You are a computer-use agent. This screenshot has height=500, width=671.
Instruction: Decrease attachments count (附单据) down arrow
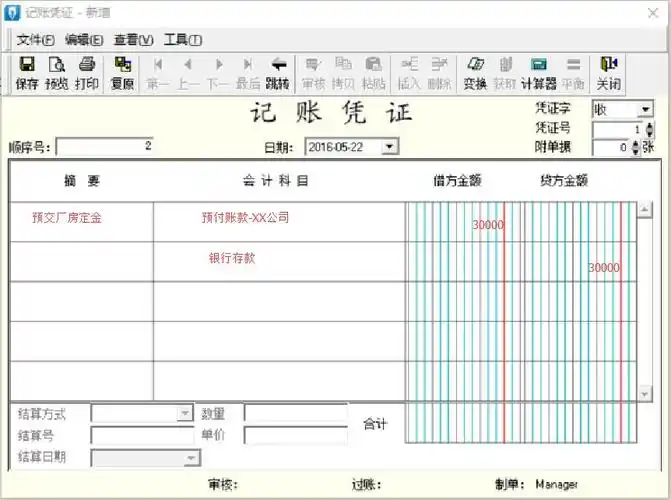[x=636, y=152]
